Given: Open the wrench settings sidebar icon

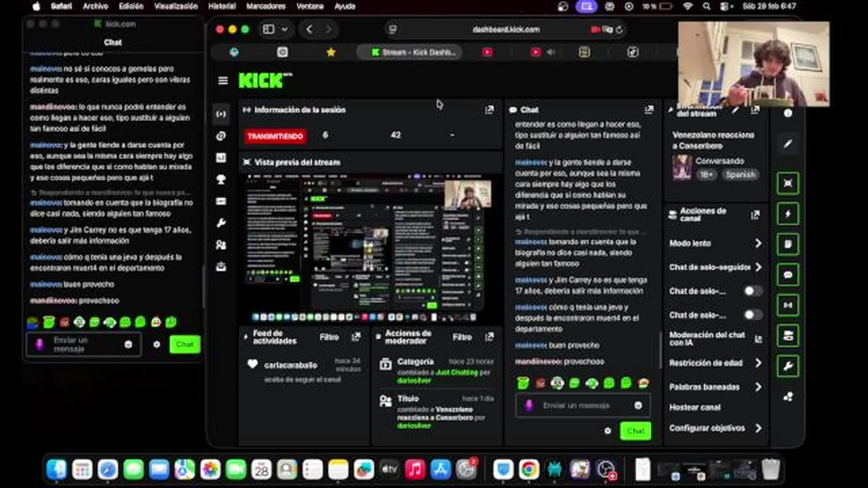Looking at the screenshot, I should 221,223.
